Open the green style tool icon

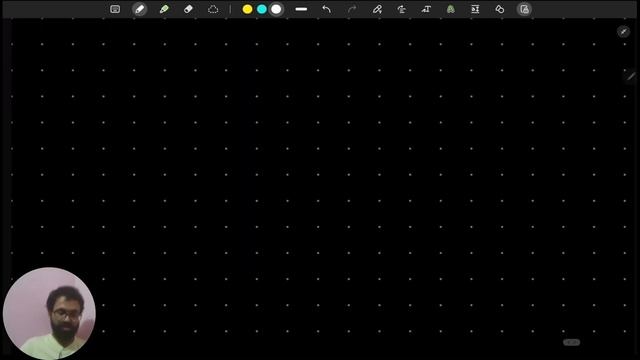pos(451,9)
